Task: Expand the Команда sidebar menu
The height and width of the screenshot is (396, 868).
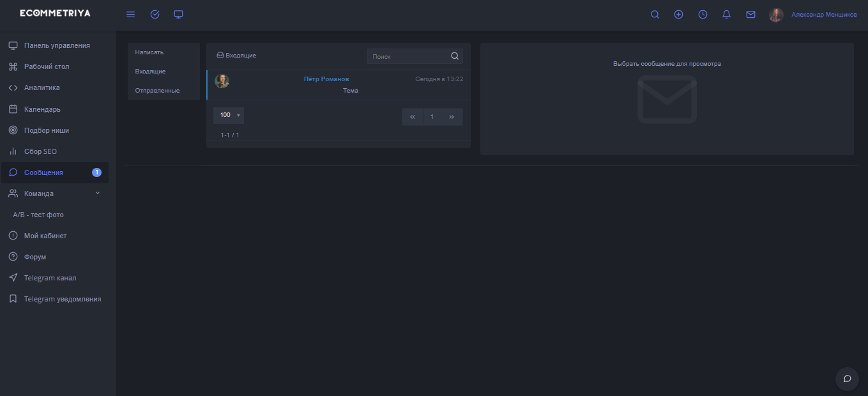Action: point(54,194)
